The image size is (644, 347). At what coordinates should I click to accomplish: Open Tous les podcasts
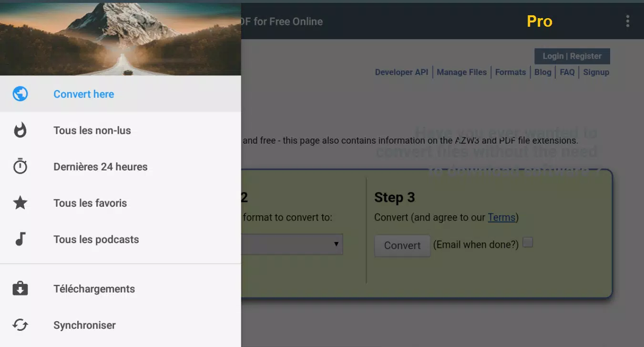(x=121, y=239)
